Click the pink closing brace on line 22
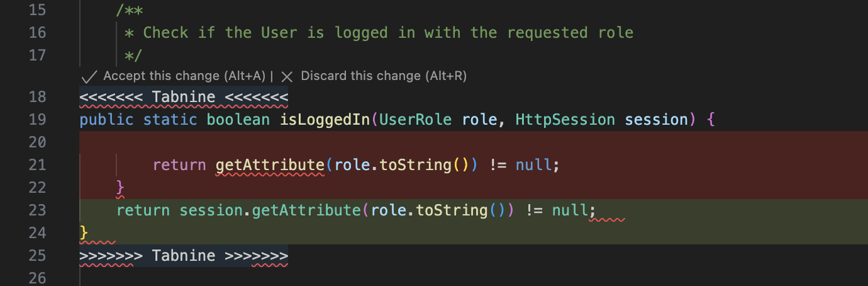Image resolution: width=868 pixels, height=286 pixels. [120, 187]
